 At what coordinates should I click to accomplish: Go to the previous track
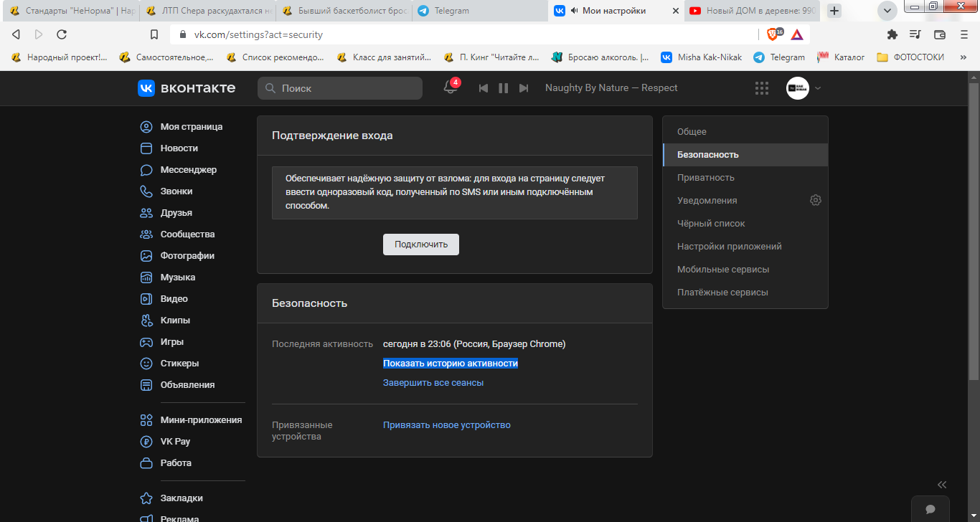click(484, 88)
